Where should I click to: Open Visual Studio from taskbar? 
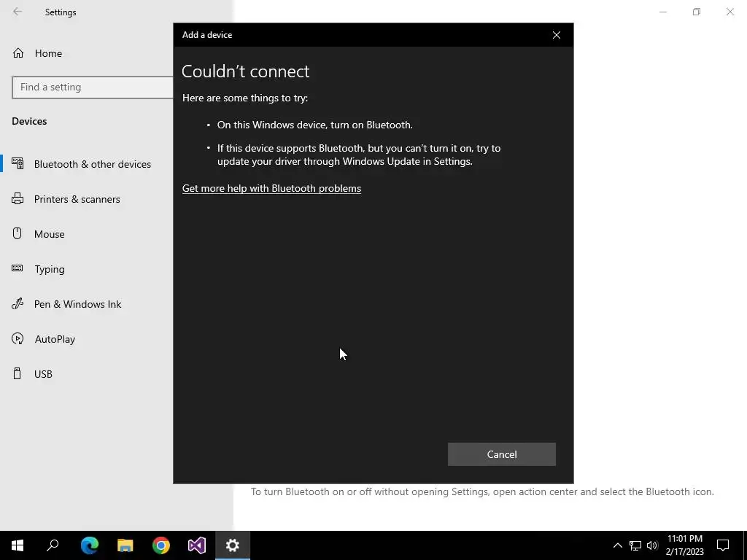pyautogui.click(x=197, y=545)
